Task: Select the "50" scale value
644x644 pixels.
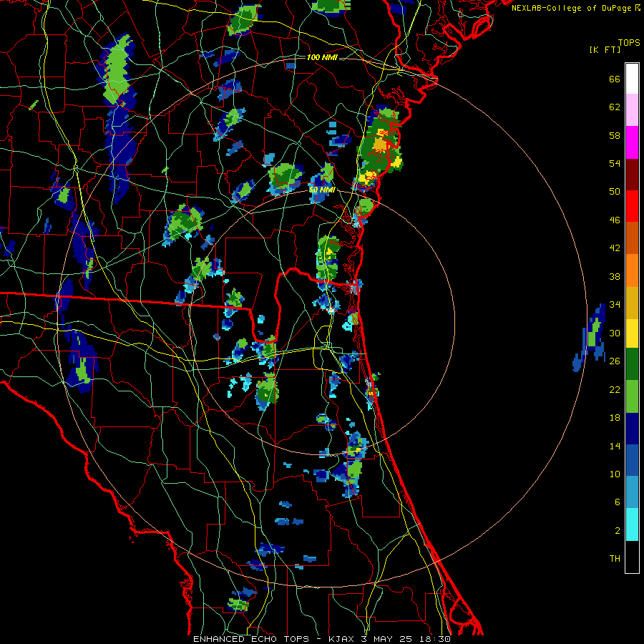Action: point(615,192)
